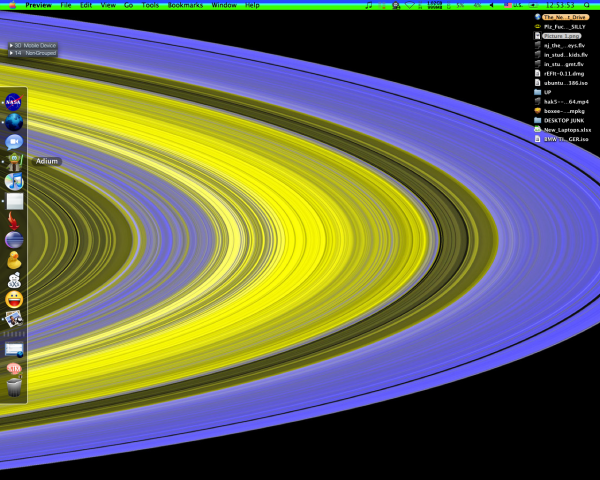Launch iTunes from the Dock
The image size is (600, 480).
point(14,181)
